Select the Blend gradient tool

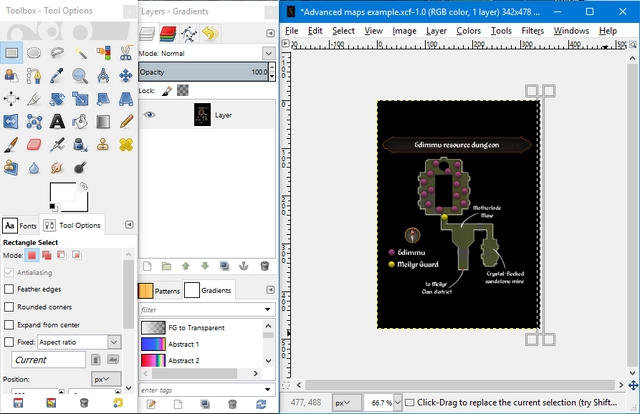[x=103, y=122]
